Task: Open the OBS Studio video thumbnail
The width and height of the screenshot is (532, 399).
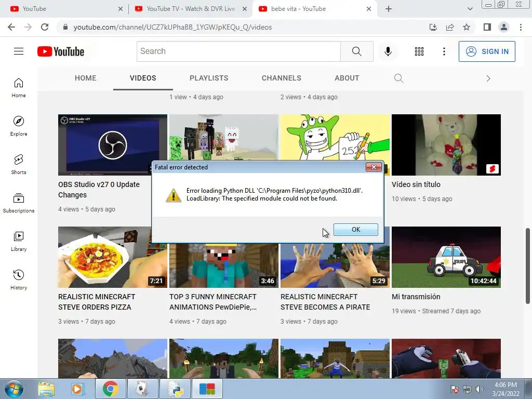Action: 113,145
